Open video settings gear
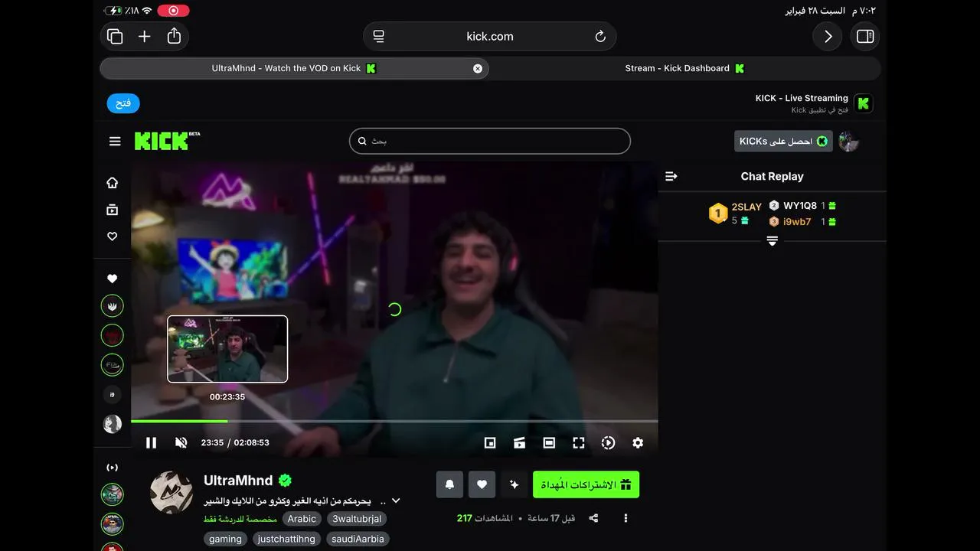The image size is (980, 551). (638, 442)
